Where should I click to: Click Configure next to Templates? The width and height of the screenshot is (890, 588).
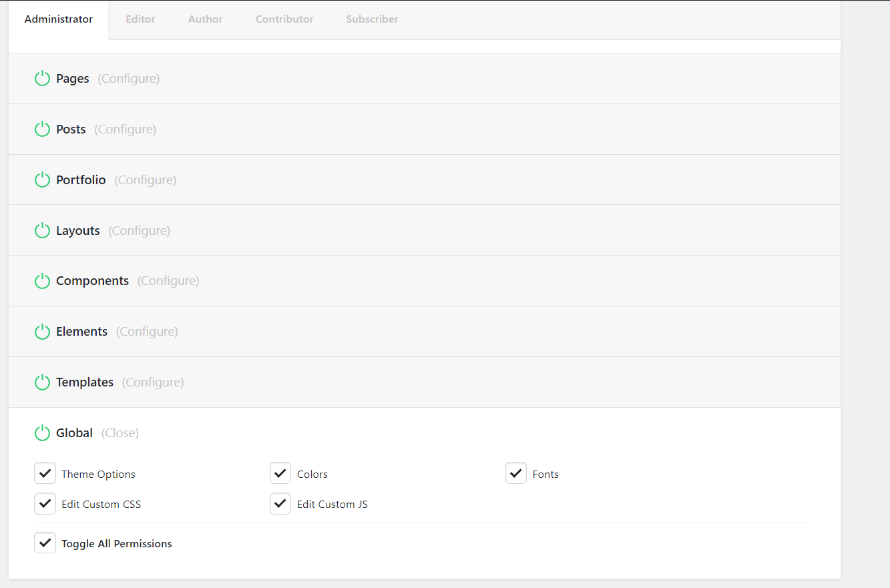tap(153, 382)
